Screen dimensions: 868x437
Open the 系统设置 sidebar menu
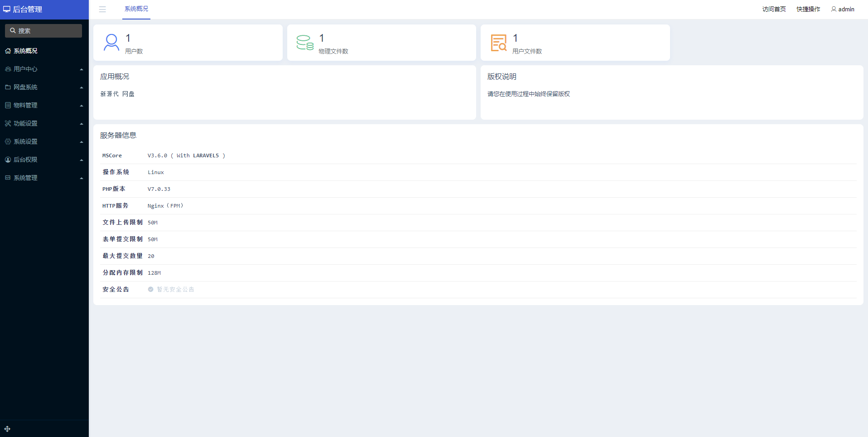coord(44,141)
